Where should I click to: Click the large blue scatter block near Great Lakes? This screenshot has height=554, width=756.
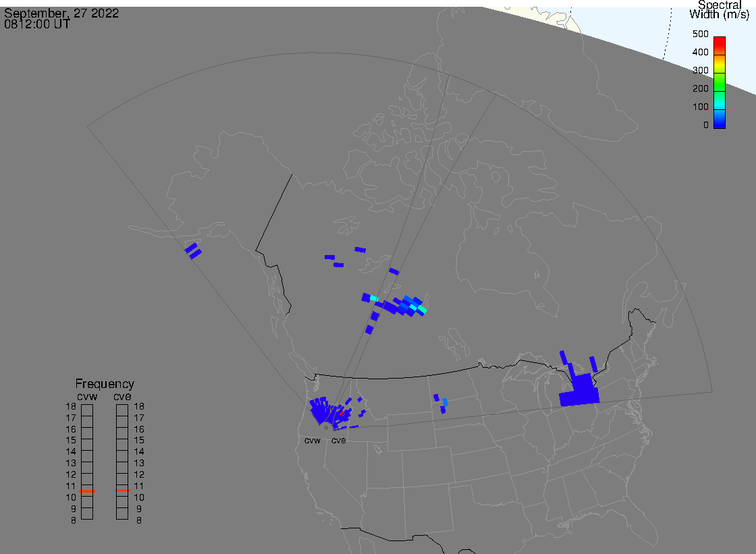pyautogui.click(x=580, y=390)
